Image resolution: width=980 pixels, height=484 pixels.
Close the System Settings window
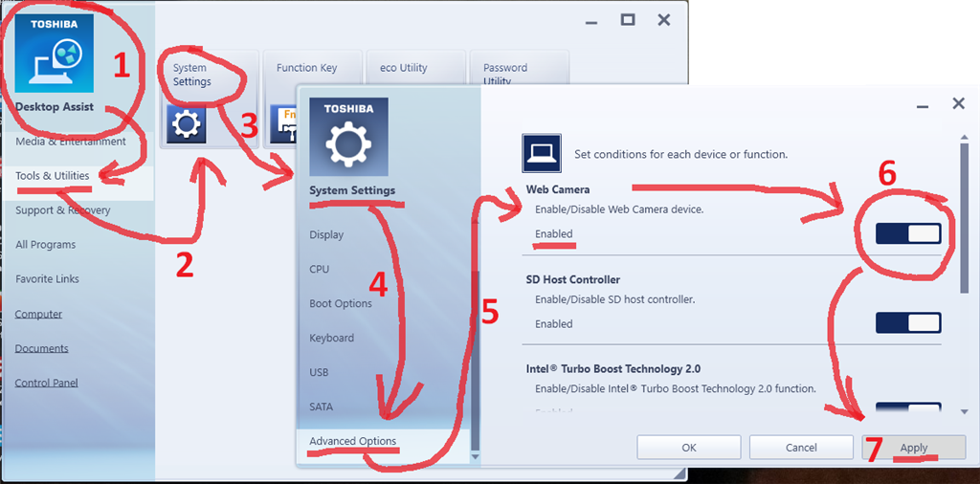click(x=958, y=103)
